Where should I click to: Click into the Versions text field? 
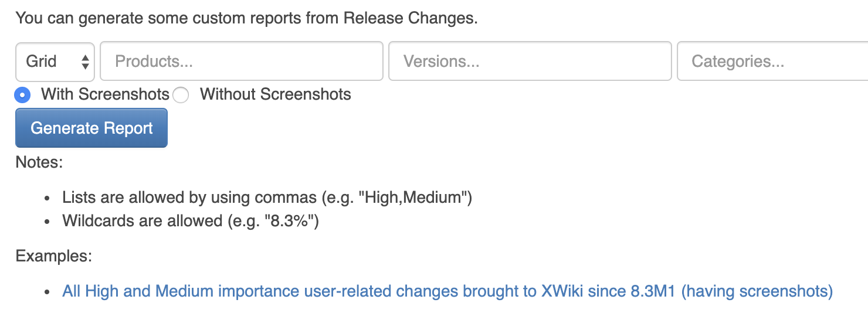click(530, 61)
